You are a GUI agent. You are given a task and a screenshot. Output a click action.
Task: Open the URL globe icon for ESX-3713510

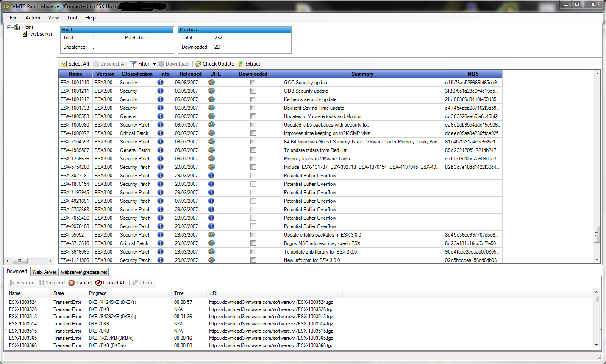[x=211, y=243]
